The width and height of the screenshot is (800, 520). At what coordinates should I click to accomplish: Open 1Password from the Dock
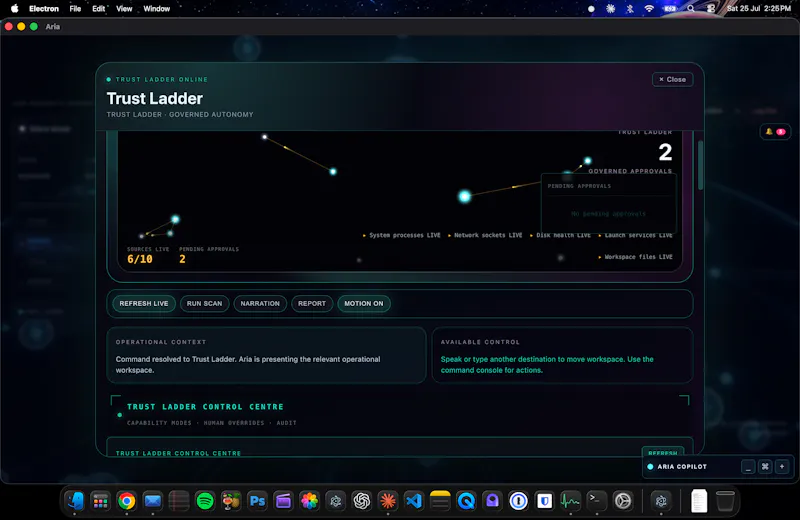(518, 501)
